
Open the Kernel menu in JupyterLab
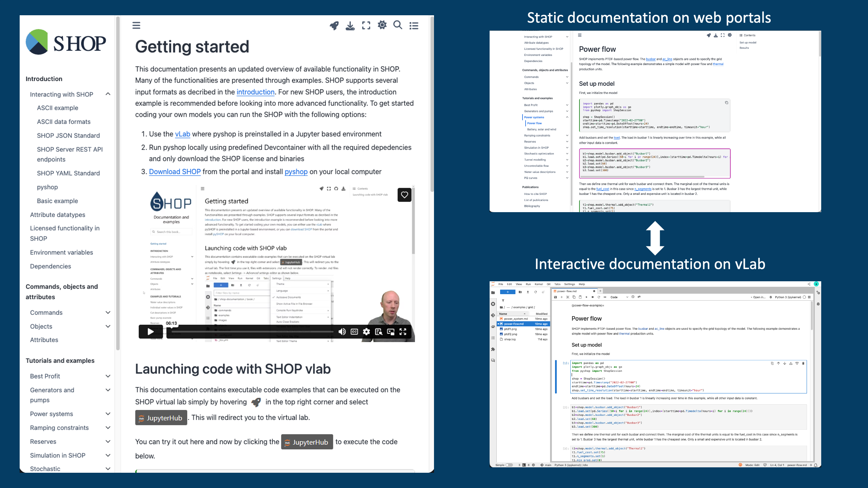click(538, 284)
